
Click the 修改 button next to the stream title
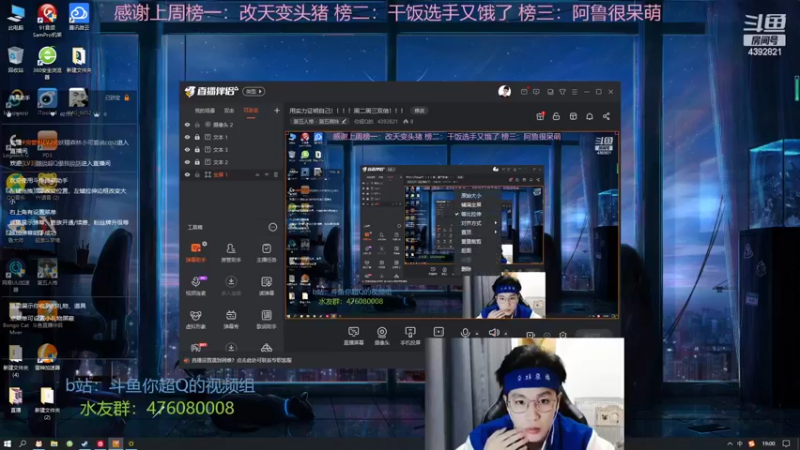point(419,111)
